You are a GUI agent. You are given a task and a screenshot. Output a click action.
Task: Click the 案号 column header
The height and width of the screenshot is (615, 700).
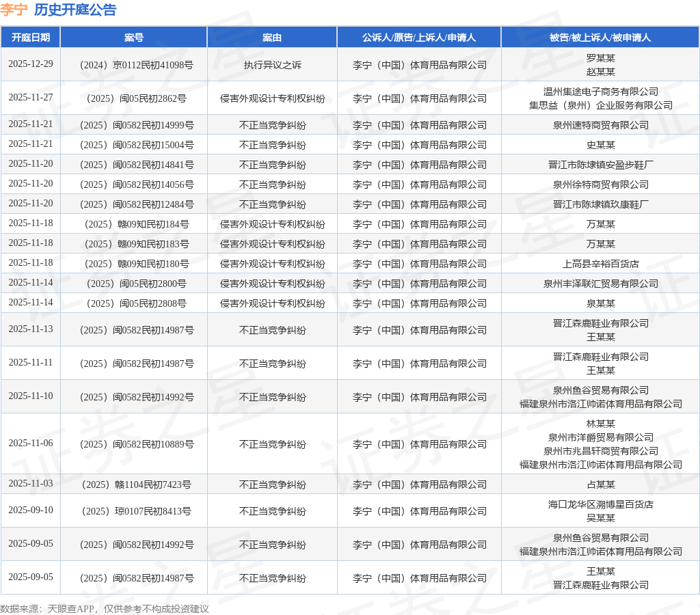point(134,38)
